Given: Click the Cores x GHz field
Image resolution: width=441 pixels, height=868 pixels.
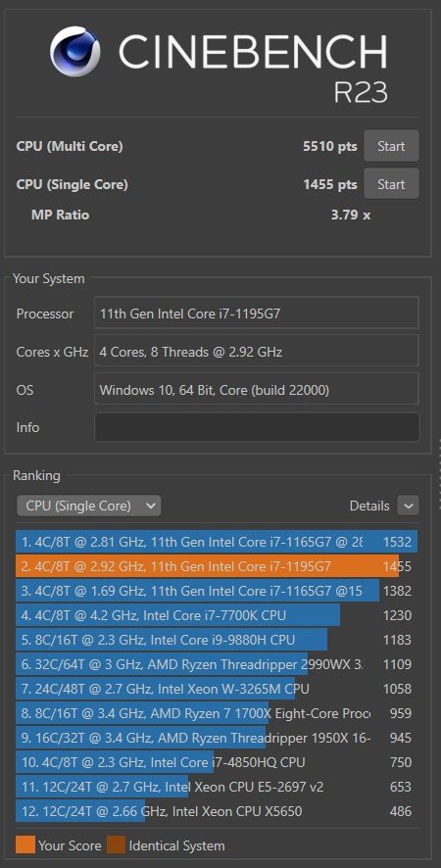Looking at the screenshot, I should pos(257,351).
